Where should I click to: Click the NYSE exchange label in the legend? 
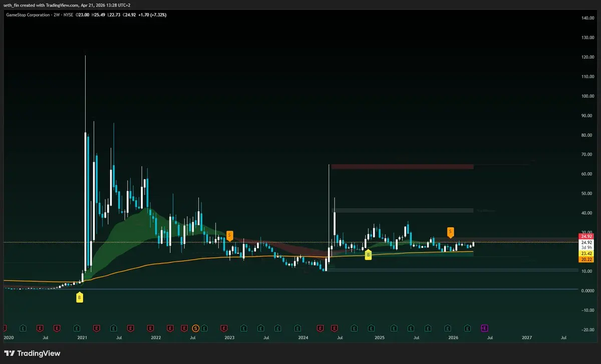pos(70,15)
